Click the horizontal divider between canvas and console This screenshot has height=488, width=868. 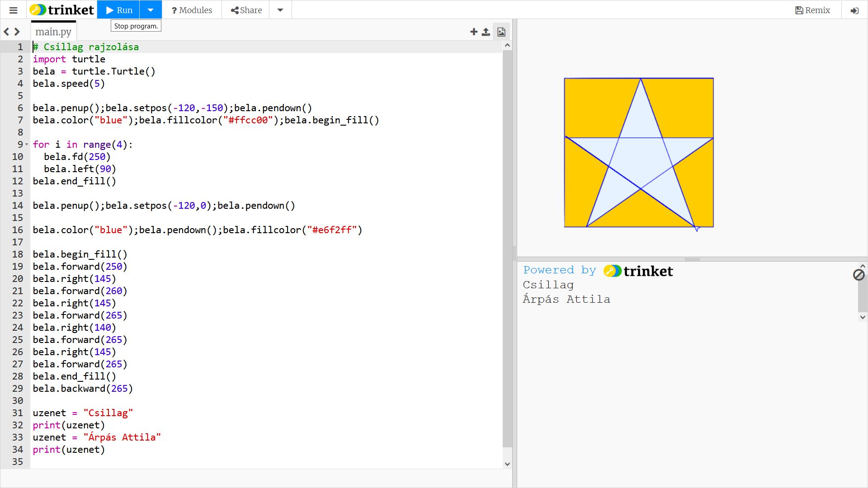click(692, 259)
